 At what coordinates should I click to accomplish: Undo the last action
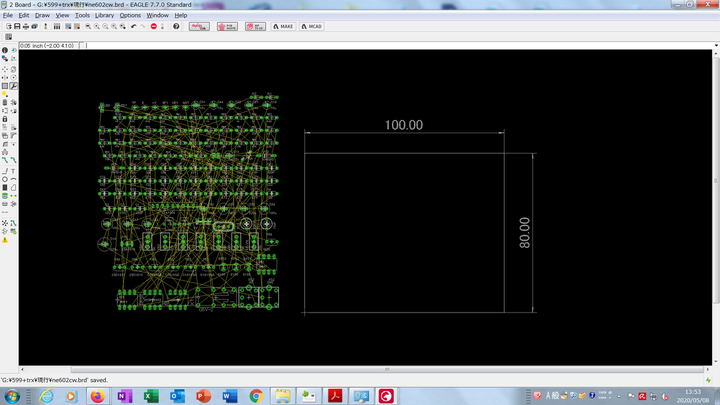[x=133, y=26]
